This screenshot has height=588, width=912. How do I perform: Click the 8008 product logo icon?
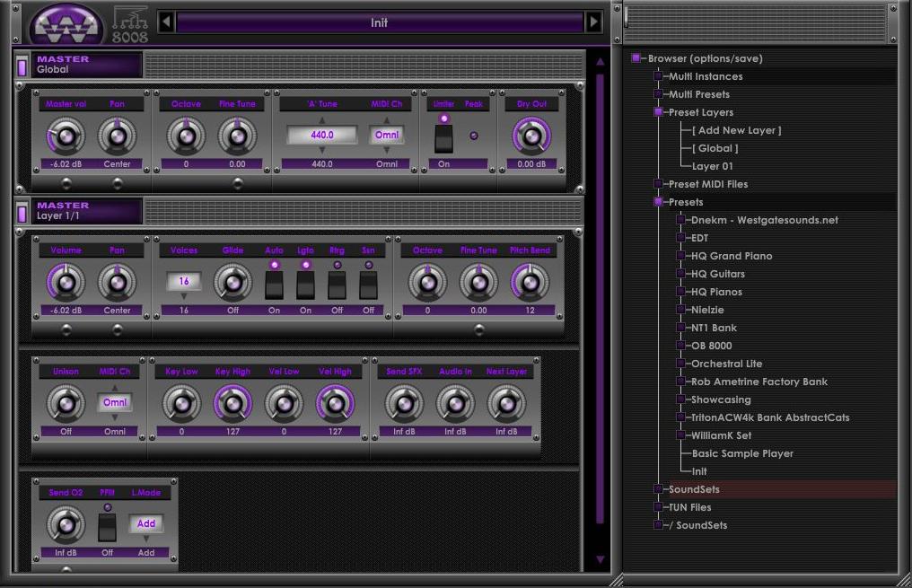pyautogui.click(x=129, y=26)
